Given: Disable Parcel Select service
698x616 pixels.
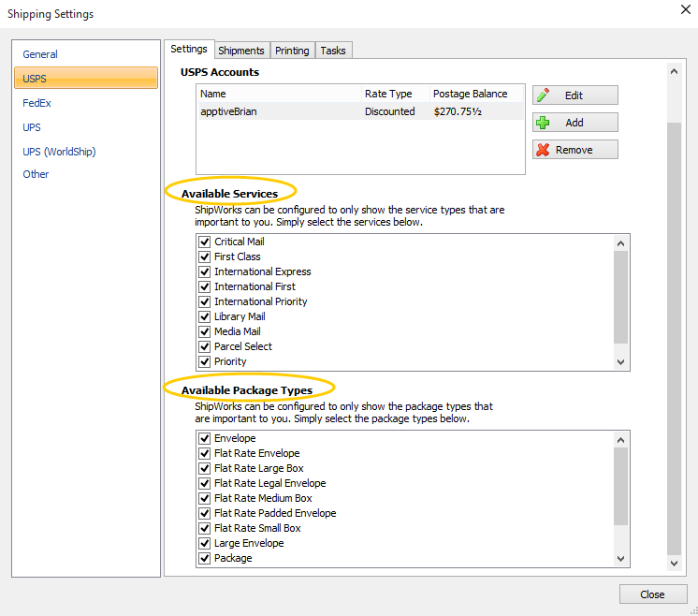Looking at the screenshot, I should (204, 346).
